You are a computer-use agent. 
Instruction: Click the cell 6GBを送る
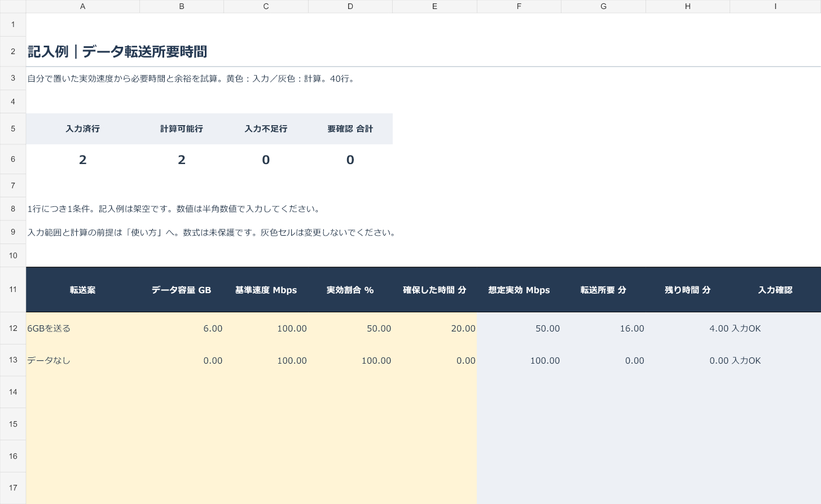point(82,328)
